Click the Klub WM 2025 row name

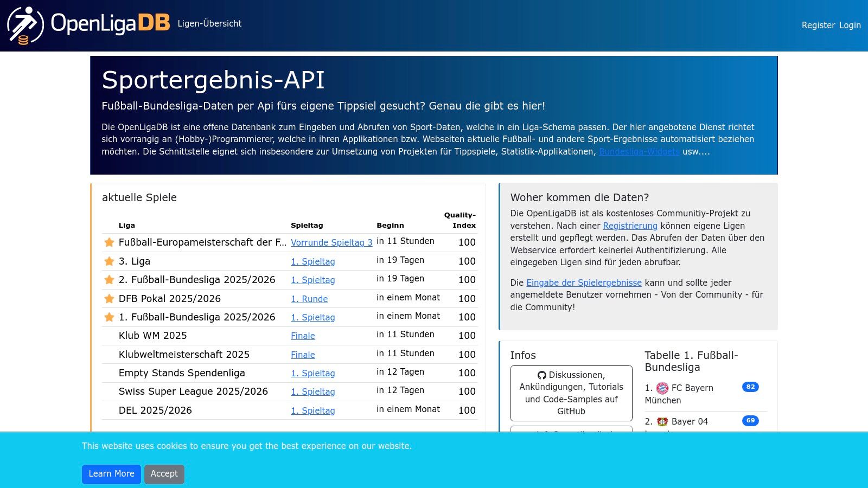point(153,336)
